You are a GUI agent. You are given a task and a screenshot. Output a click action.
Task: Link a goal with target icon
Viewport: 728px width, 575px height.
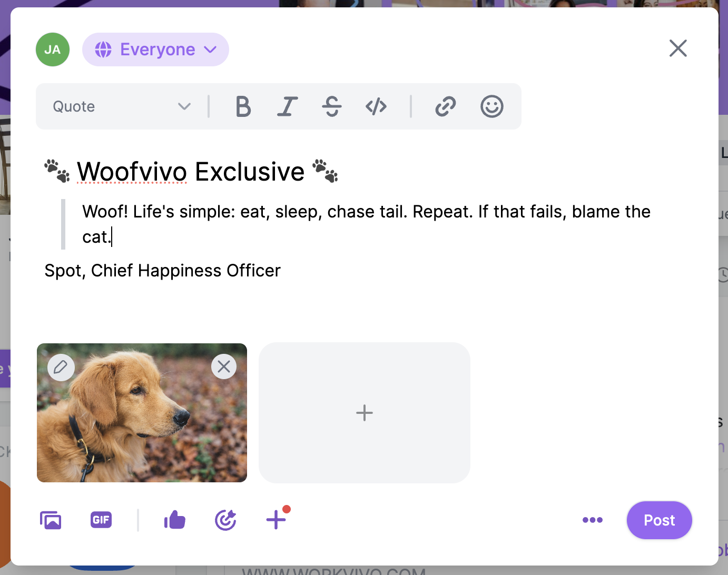pos(225,520)
